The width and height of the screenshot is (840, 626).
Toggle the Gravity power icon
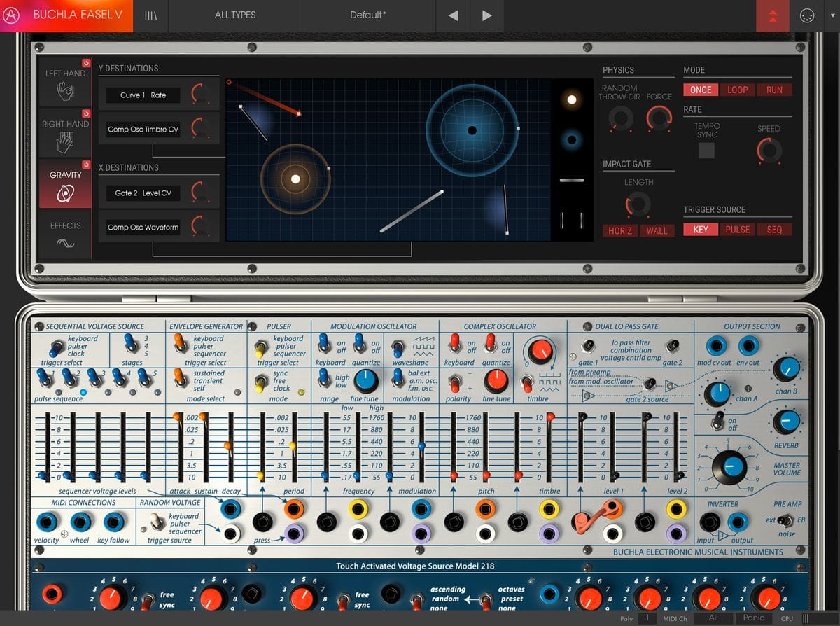click(x=86, y=164)
